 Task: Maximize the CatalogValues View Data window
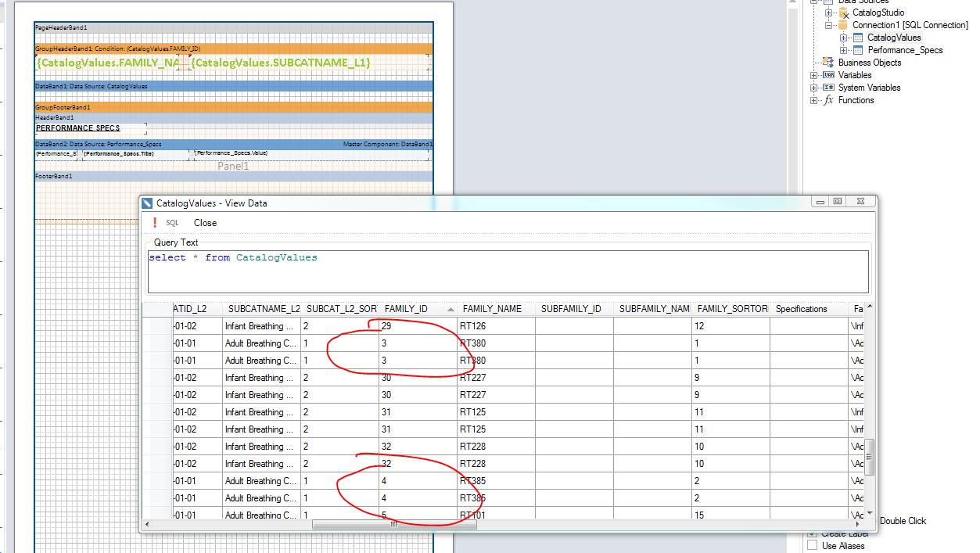[837, 202]
